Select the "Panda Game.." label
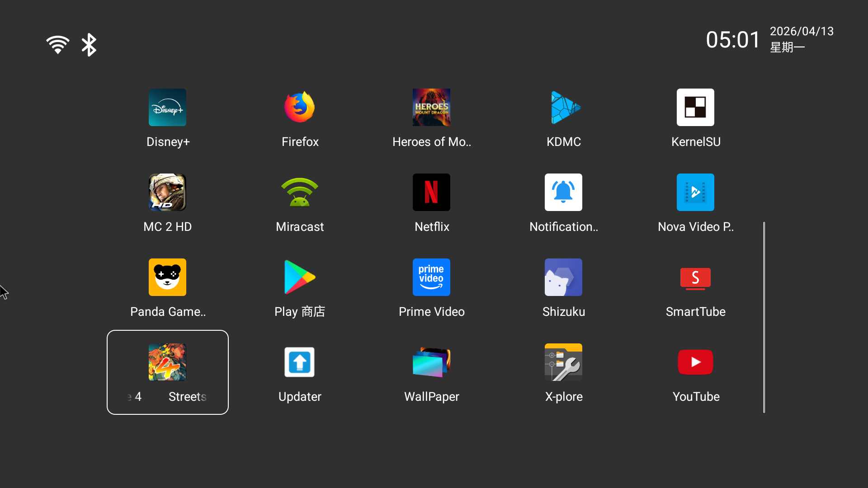The width and height of the screenshot is (868, 488). tap(168, 312)
